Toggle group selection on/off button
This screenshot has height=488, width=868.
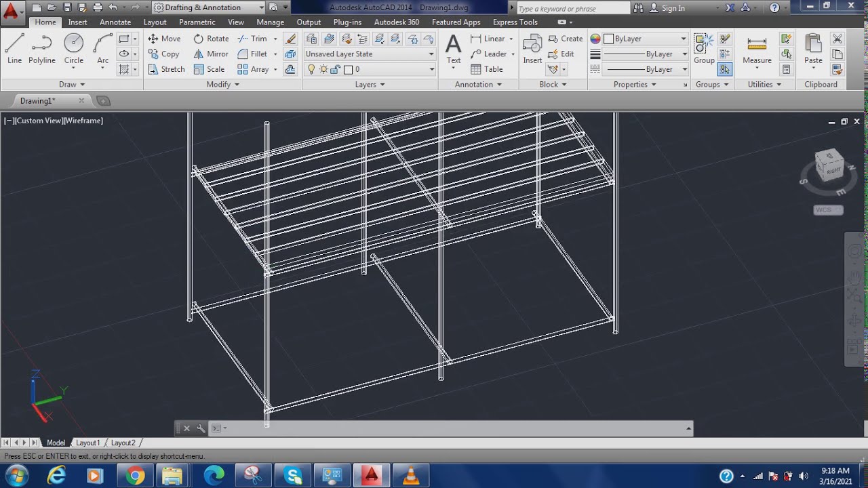pos(725,69)
